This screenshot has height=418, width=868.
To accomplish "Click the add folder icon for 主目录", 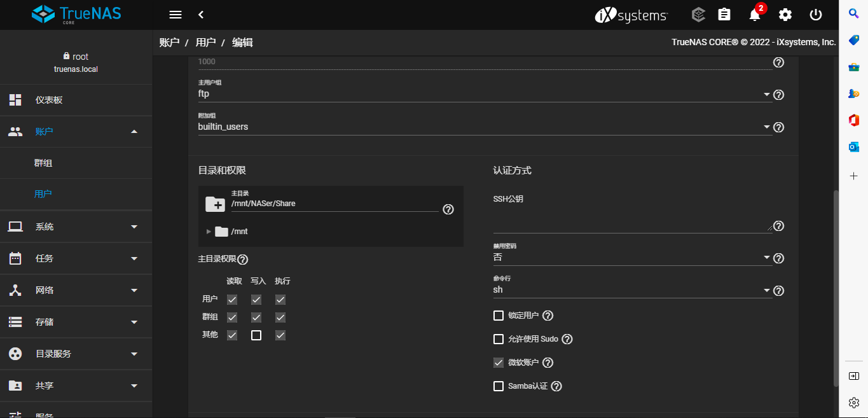I will point(215,204).
